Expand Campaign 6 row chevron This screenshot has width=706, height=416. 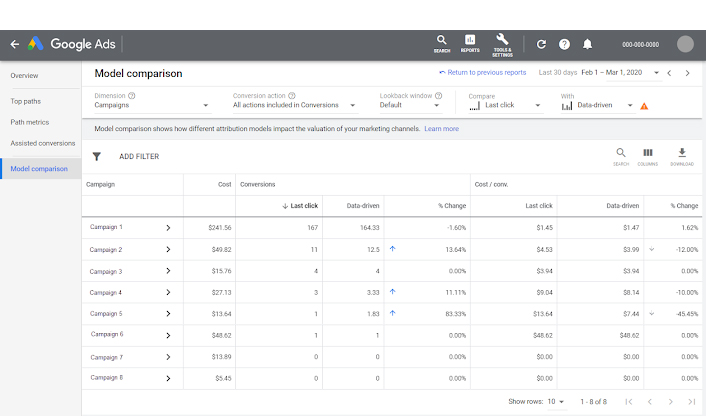[x=168, y=335]
